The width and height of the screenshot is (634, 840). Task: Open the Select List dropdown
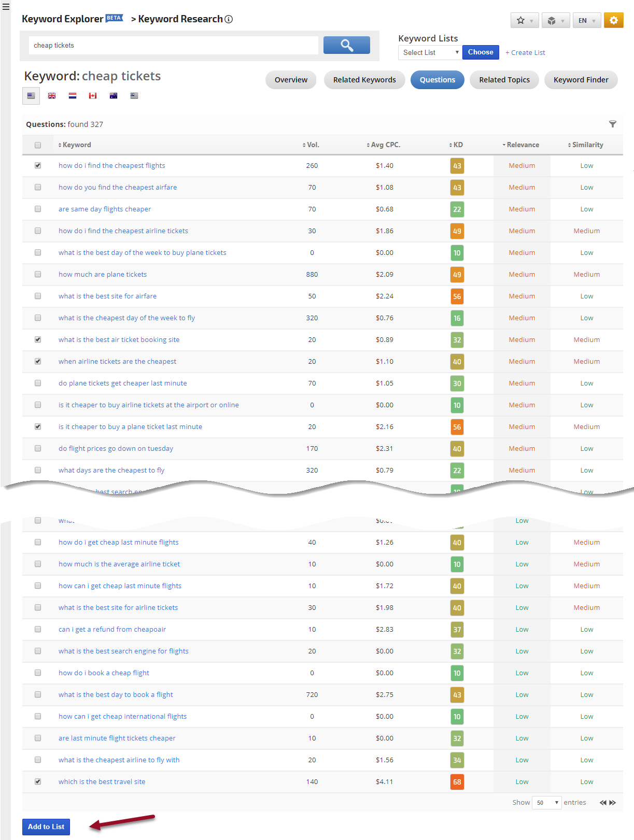[x=430, y=52]
